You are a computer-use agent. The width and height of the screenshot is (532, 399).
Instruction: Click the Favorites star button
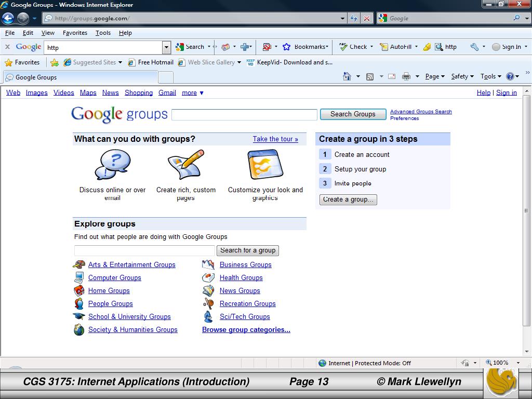22,62
